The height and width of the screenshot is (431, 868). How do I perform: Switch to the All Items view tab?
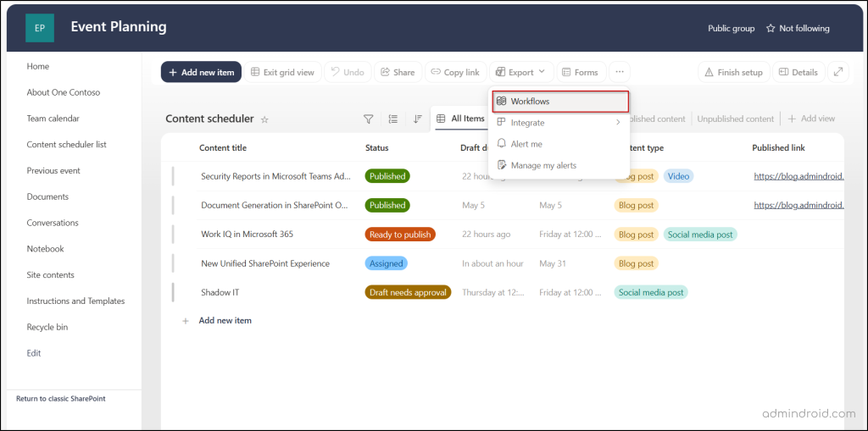pos(460,119)
